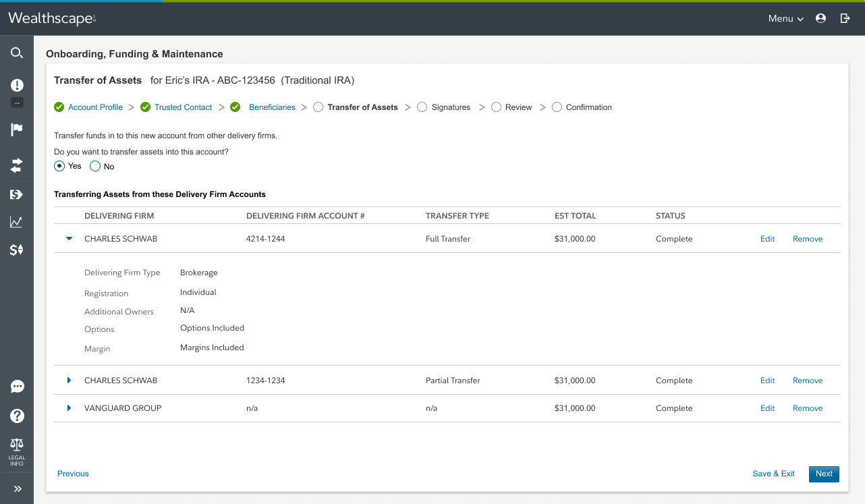
Task: Click account number 4214-1244
Action: tap(266, 239)
